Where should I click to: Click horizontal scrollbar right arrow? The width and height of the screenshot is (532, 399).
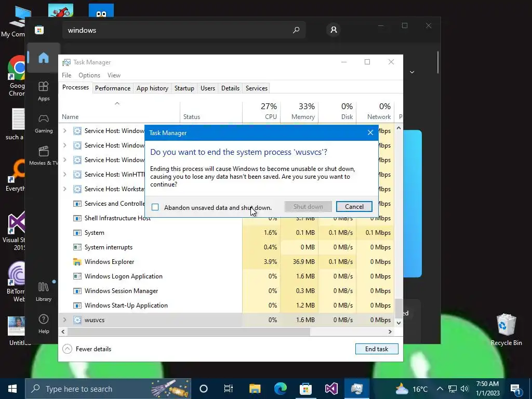[x=390, y=331]
